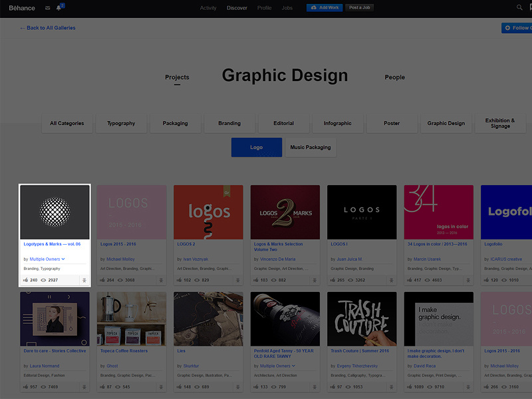
Task: Open the Trash Couture thumbnail image
Action: (362, 319)
